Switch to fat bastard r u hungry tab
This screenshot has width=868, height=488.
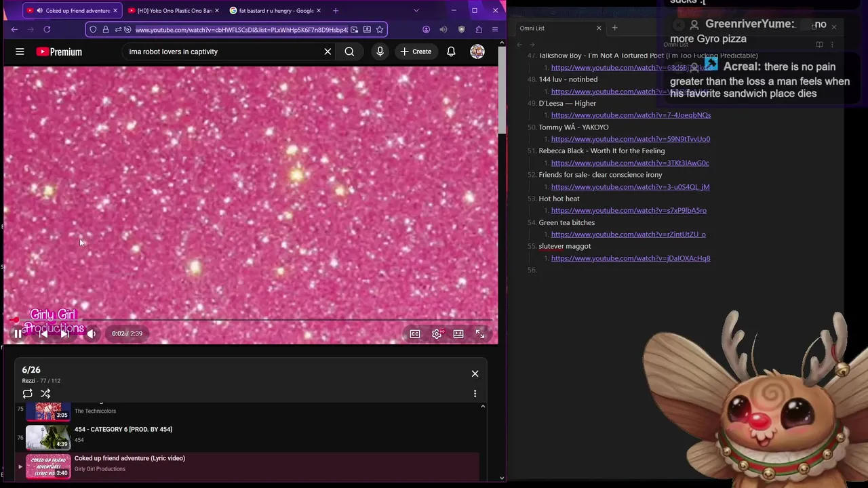tap(275, 10)
